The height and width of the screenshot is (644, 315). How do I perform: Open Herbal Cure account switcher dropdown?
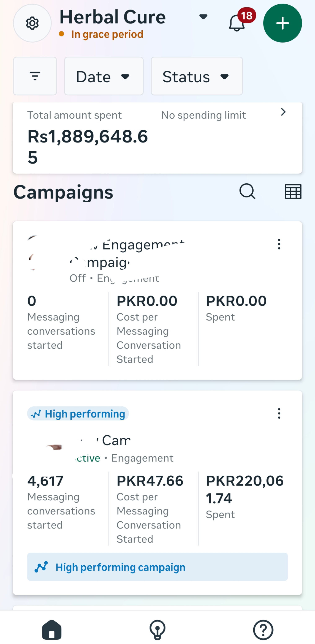coord(203,17)
